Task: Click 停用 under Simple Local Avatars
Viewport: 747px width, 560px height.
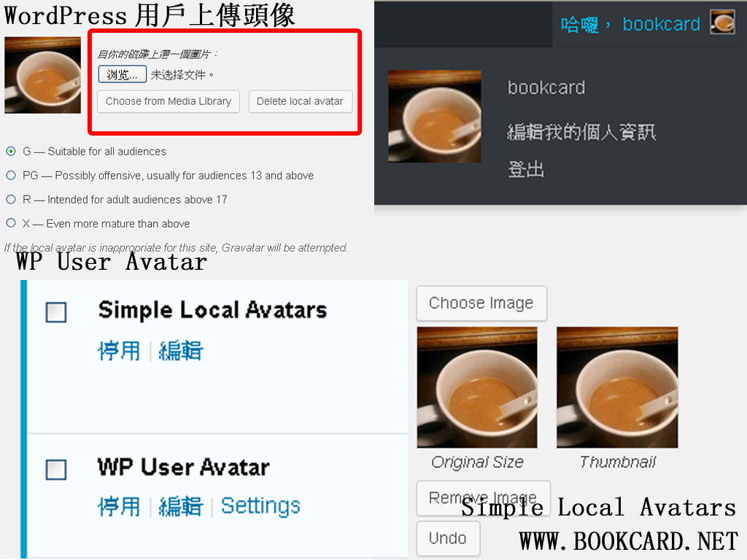Action: tap(117, 351)
